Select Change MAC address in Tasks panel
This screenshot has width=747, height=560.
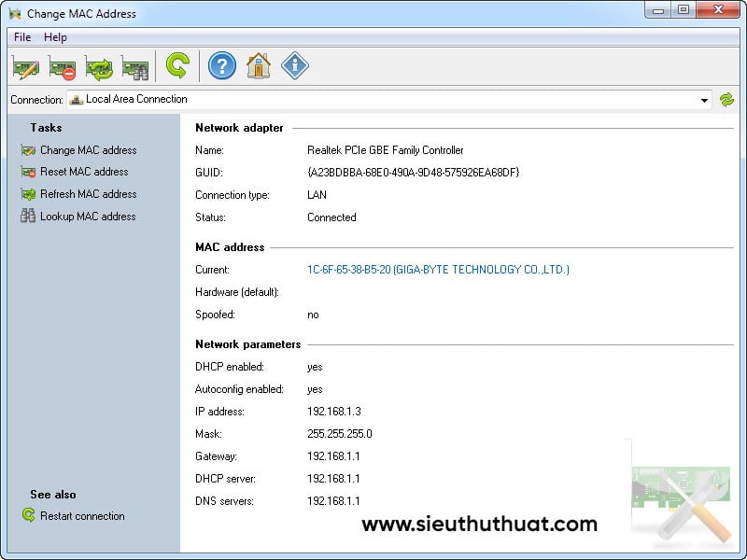[x=88, y=150]
